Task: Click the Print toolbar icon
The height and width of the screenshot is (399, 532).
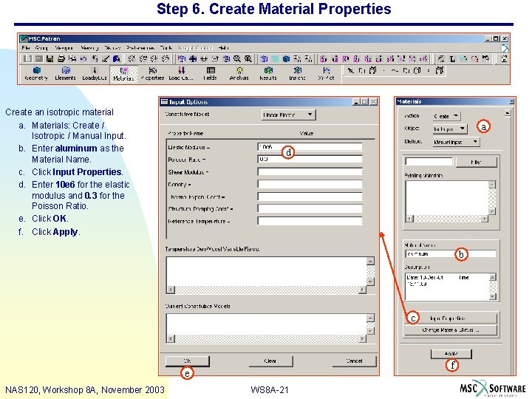Action: pyautogui.click(x=61, y=58)
